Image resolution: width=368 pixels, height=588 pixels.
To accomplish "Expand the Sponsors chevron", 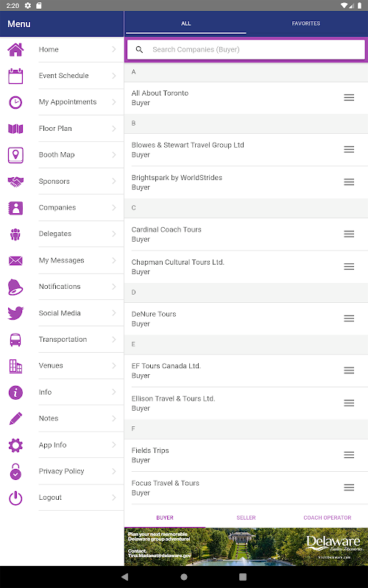I will pos(114,181).
